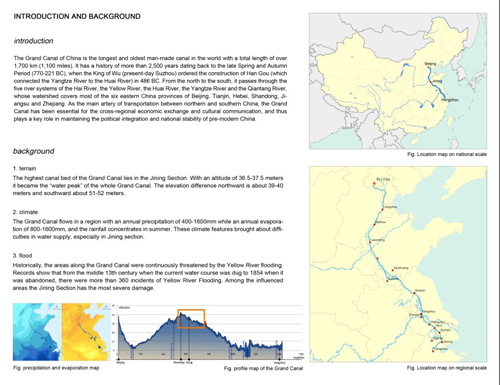Image resolution: width=500 pixels, height=385 pixels.
Task: Click the Zaozhuang city marker on the regional map
Action: [x=393, y=270]
